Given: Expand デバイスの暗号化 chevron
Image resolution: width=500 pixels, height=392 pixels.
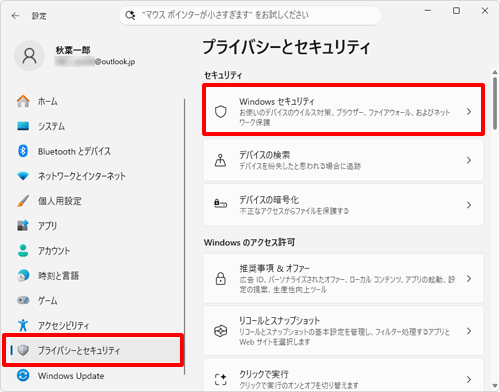Looking at the screenshot, I should [469, 205].
